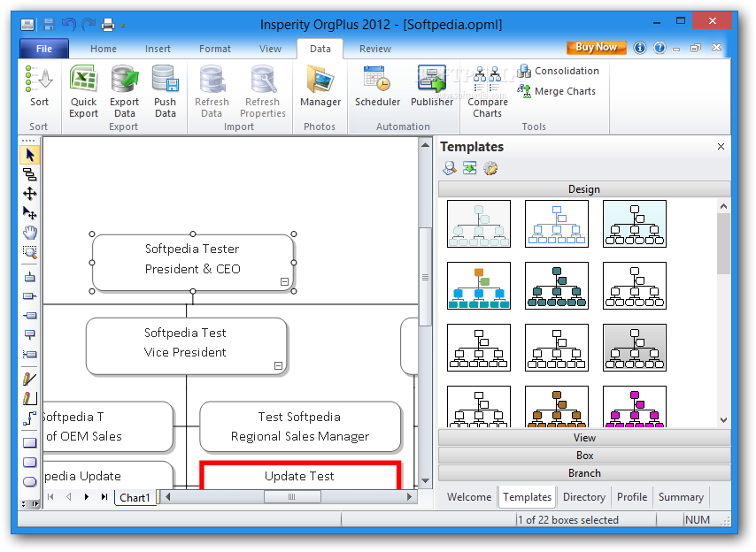Go to next chart page arrow
Screen dimensions: 756x552
(x=86, y=496)
